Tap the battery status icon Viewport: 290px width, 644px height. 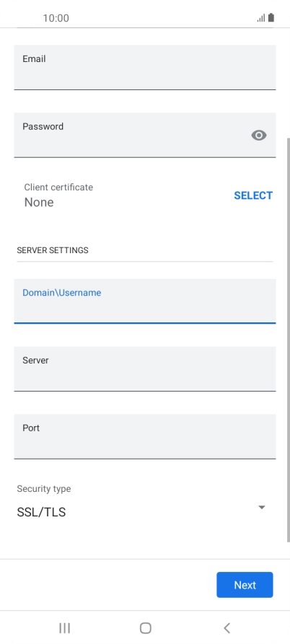point(271,17)
